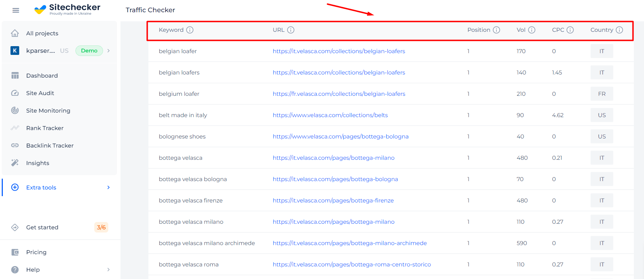Open www.velasca.com bottega-bologna link
This screenshot has height=279, width=644.
(341, 136)
